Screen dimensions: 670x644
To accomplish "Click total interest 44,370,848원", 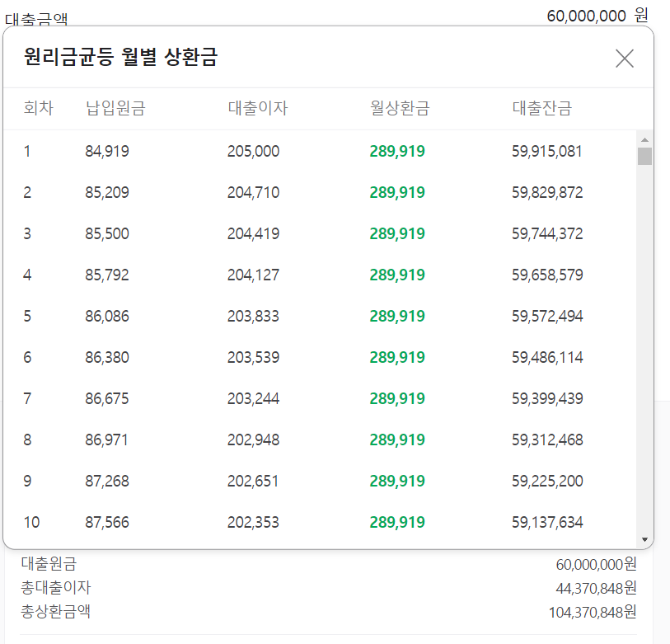I will pos(596,589).
